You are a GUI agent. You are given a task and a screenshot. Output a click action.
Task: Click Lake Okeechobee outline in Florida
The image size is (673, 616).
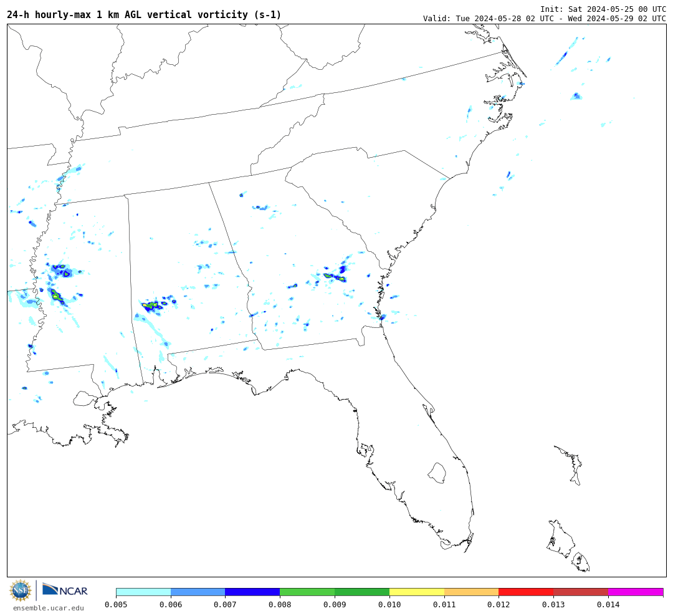tap(437, 473)
